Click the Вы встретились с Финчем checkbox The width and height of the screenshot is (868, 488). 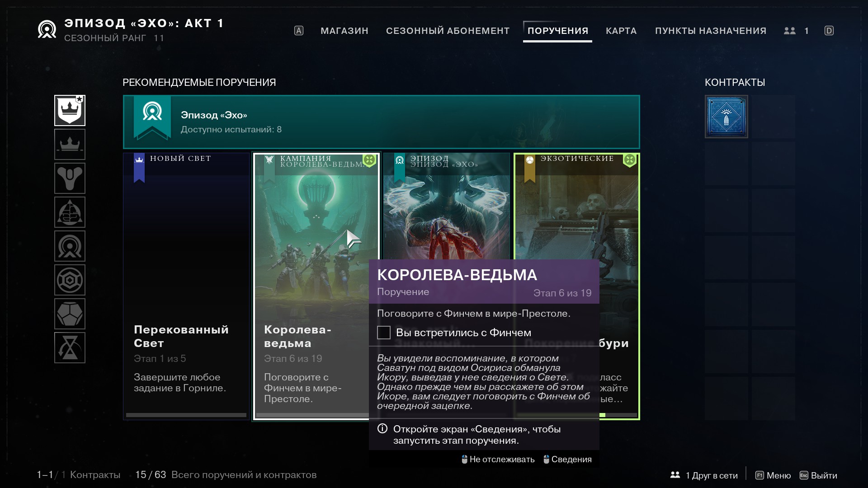coord(384,333)
